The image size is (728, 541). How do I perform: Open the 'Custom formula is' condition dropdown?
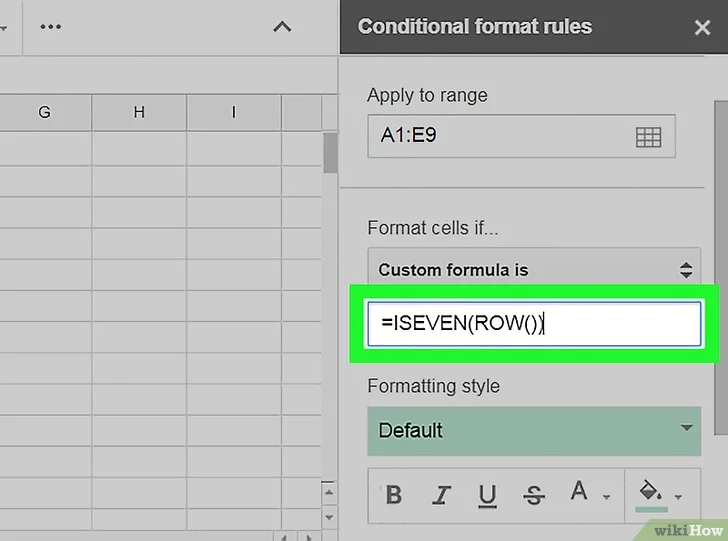click(534, 270)
